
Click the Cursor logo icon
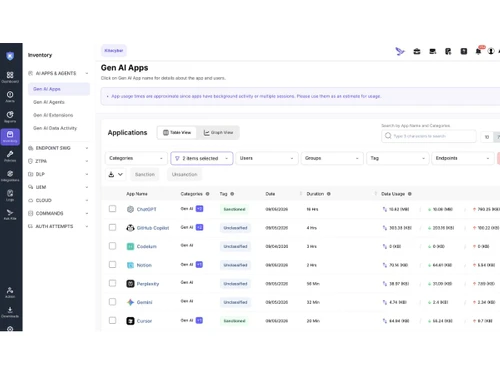click(x=130, y=321)
